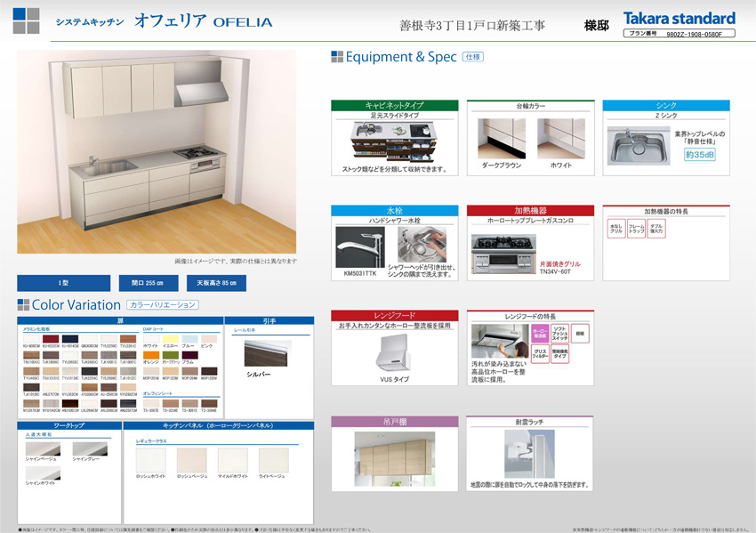Screen dimensions: 756x533
Task: Select the ソフトプッシュスイッチ badge
Action: coord(559,334)
